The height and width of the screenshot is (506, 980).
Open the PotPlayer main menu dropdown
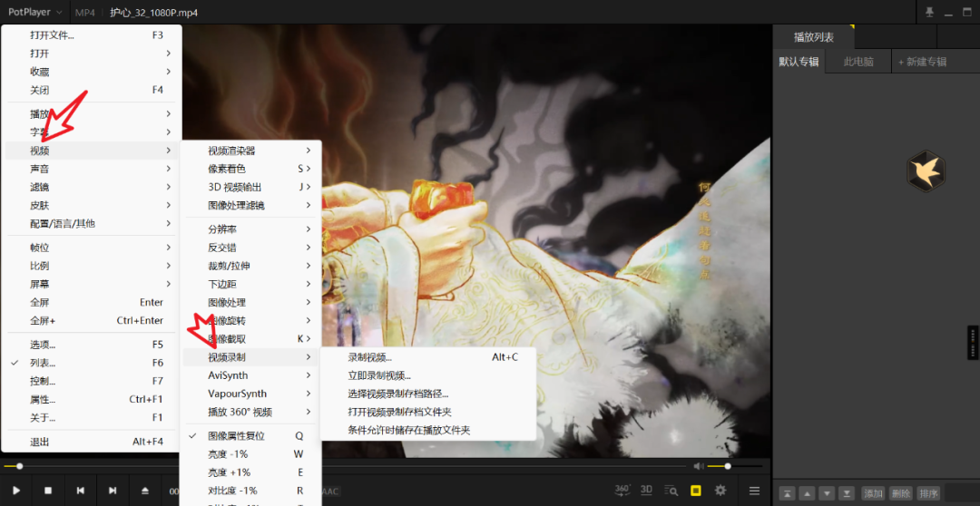click(35, 12)
